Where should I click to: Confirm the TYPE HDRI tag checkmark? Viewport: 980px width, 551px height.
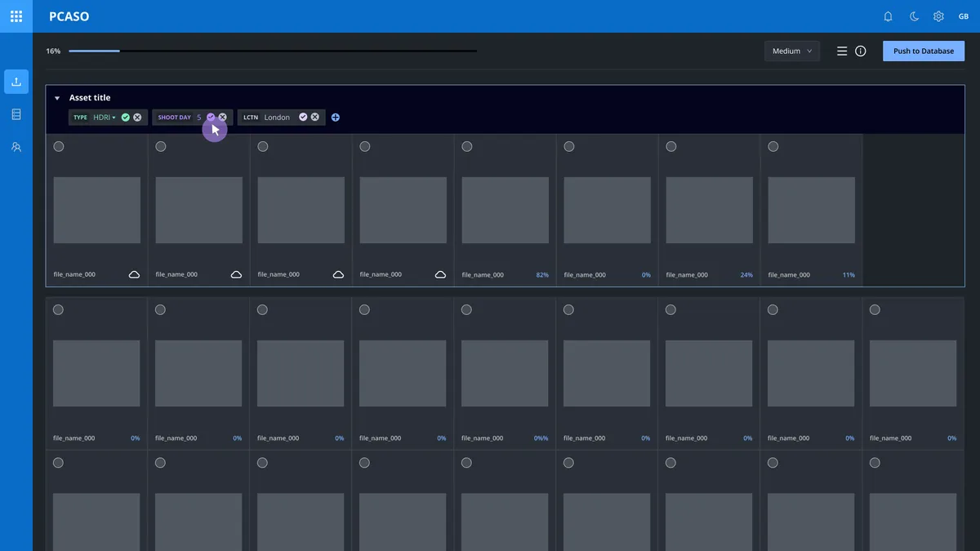pos(126,118)
